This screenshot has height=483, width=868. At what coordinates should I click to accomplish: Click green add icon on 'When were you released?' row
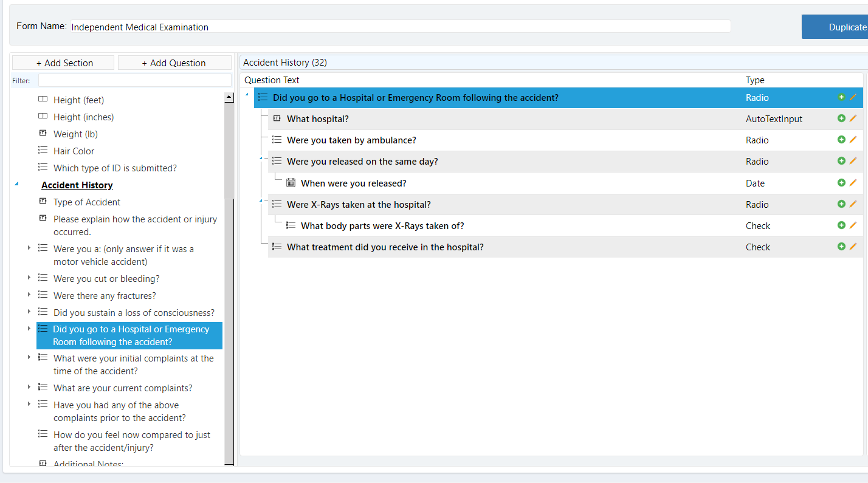click(841, 183)
